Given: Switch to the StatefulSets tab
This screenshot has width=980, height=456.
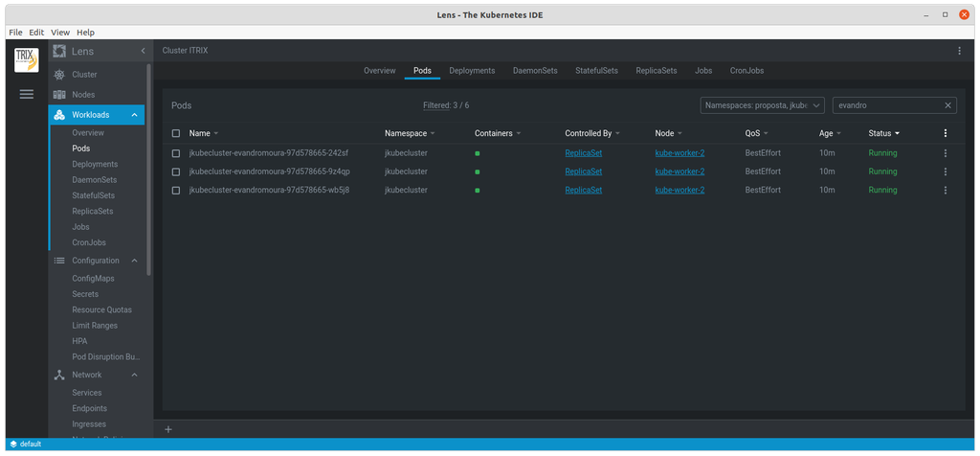Looking at the screenshot, I should [597, 71].
